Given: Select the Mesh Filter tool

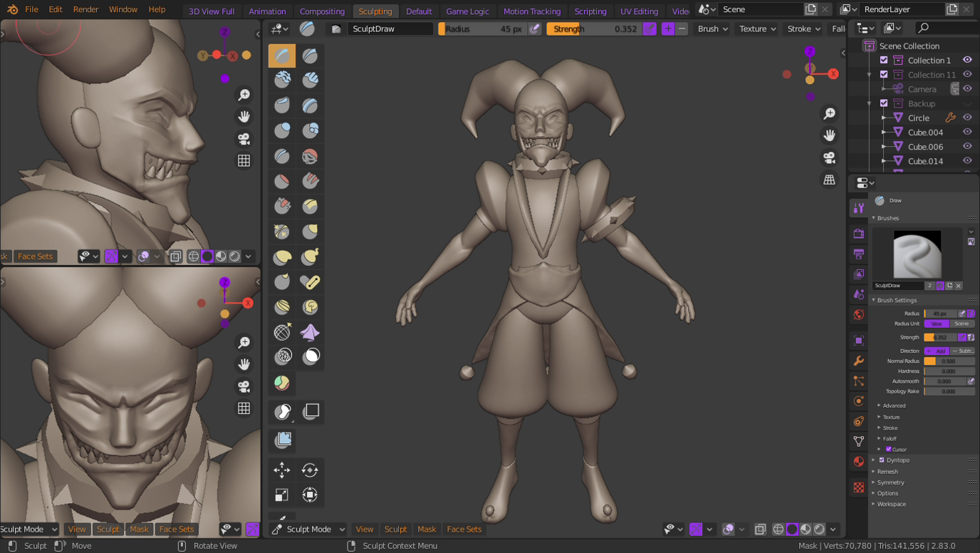Looking at the screenshot, I should click(282, 440).
